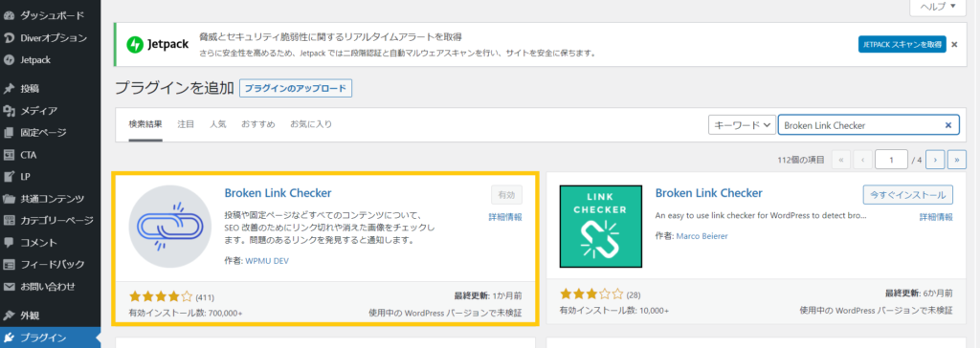This screenshot has width=980, height=348.
Task: Open the キーワード search type dropdown
Action: tap(742, 125)
